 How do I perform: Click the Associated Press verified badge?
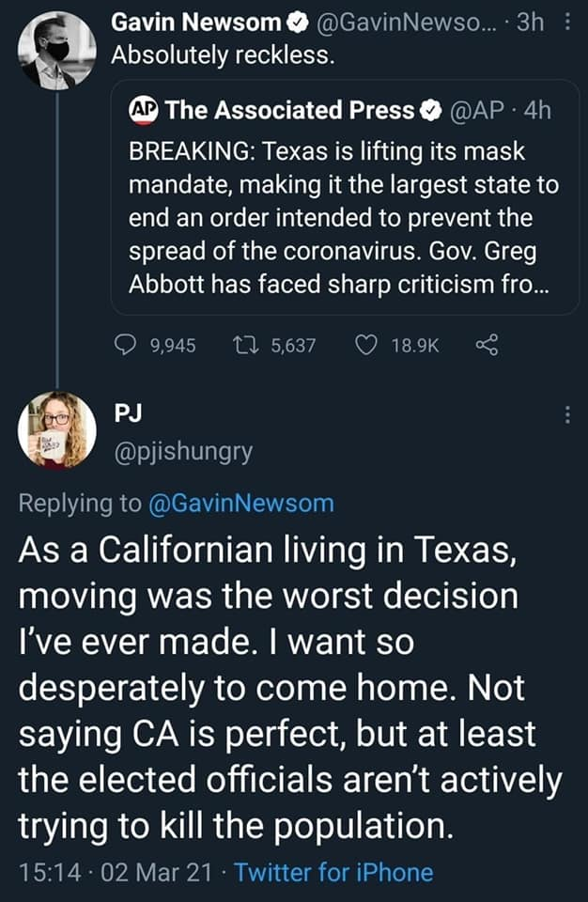(x=430, y=111)
